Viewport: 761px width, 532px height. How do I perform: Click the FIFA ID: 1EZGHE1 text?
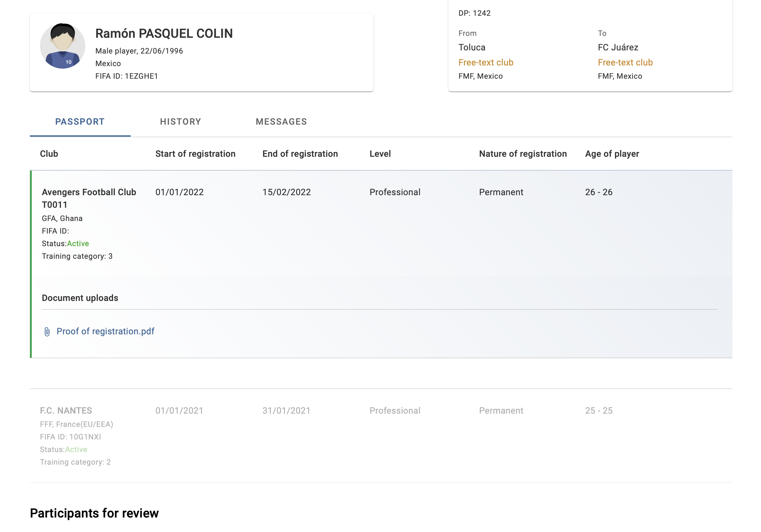click(127, 76)
